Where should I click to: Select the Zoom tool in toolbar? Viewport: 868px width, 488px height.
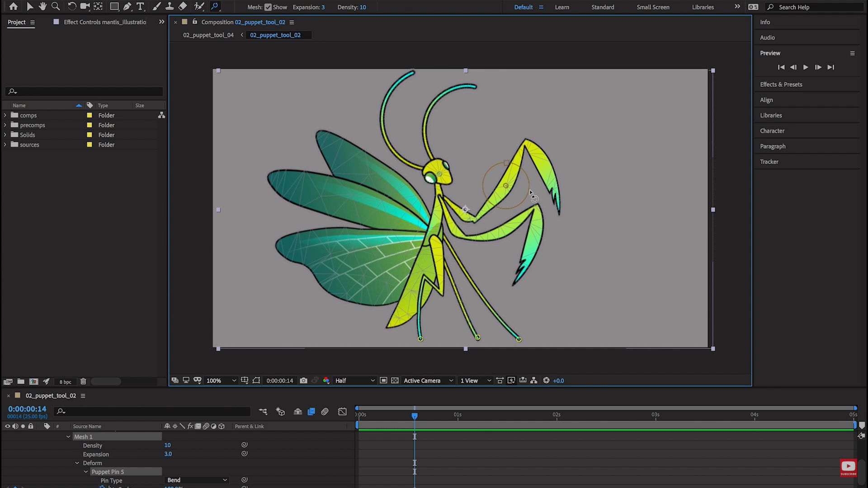[56, 6]
